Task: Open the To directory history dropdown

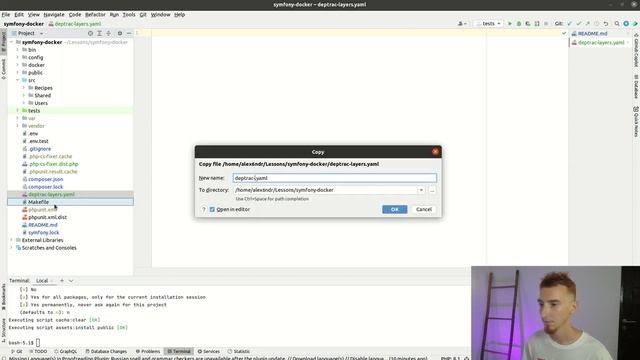Action: coord(421,190)
